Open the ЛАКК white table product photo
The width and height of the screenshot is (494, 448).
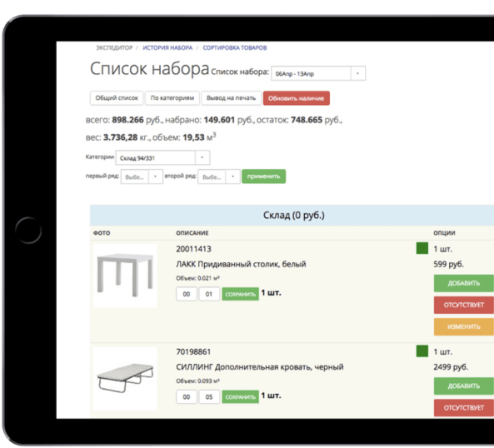(x=125, y=276)
